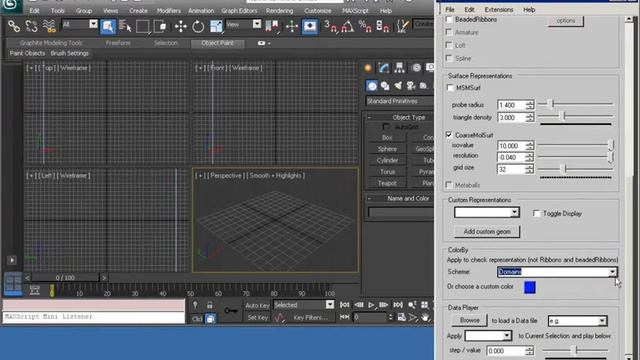The height and width of the screenshot is (360, 640).
Task: Enable the Armature checkbox
Action: click(x=449, y=32)
